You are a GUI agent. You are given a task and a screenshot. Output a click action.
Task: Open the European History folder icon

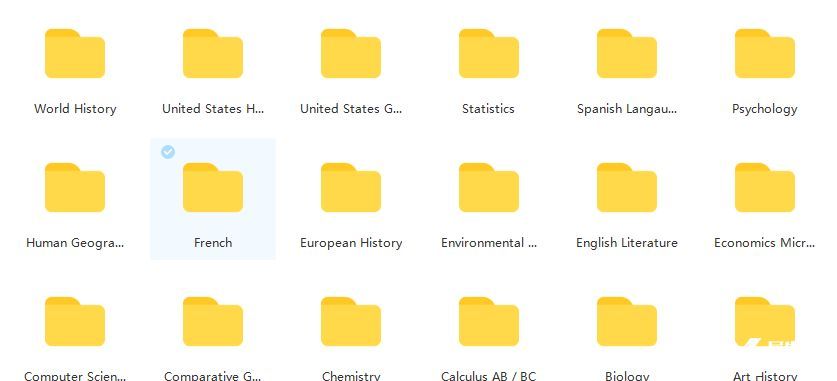351,187
